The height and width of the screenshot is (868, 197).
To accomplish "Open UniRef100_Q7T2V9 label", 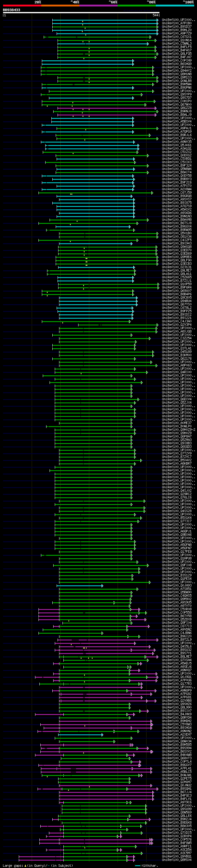I will point(177,453).
